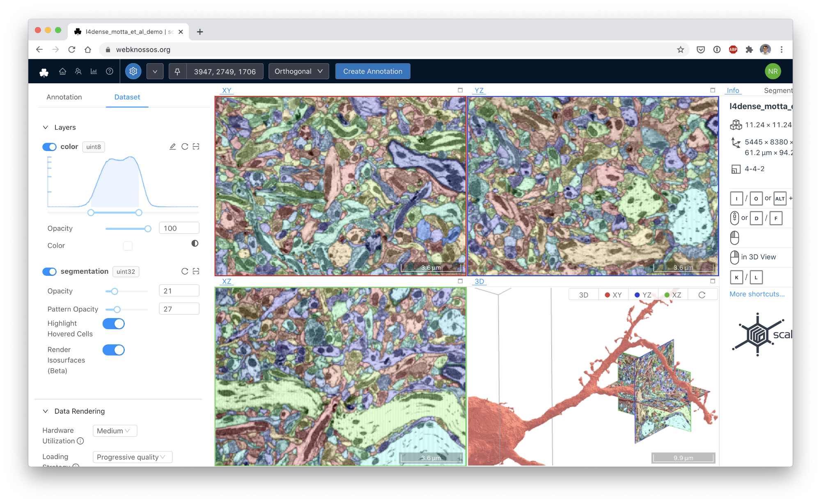Reset segmentation layer settings with reload icon
The image size is (821, 504).
pos(185,271)
